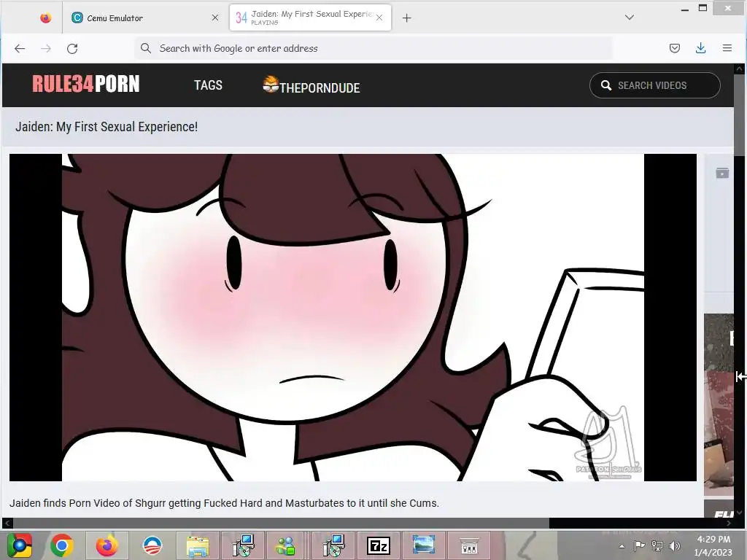Focus the Search with Google address bar

point(374,48)
